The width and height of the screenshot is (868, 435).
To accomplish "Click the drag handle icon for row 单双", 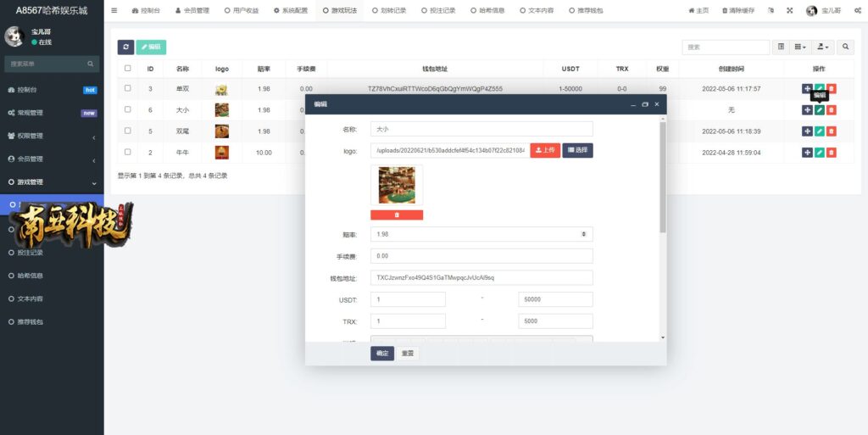I will click(x=807, y=88).
